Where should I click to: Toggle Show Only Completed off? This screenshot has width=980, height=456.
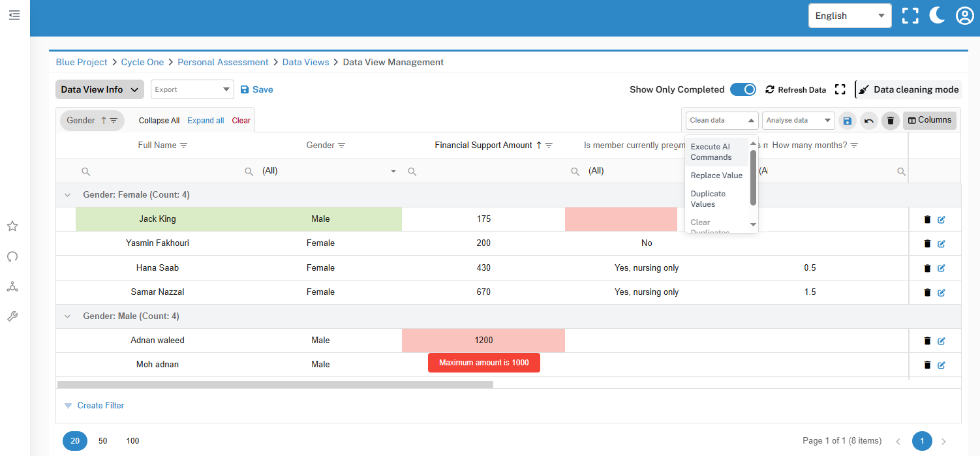(x=743, y=89)
